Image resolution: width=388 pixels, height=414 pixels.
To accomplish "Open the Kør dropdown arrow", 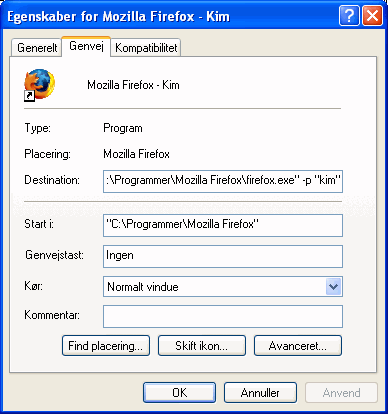I will click(333, 286).
